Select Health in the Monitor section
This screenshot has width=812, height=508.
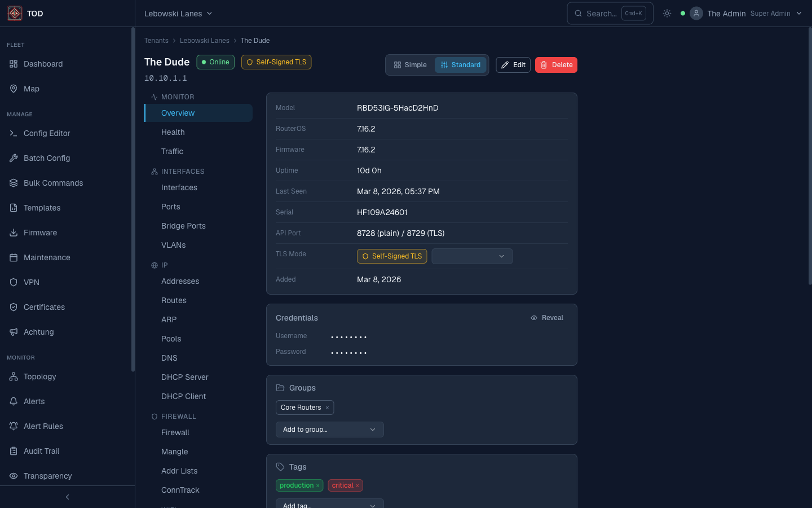coord(173,132)
